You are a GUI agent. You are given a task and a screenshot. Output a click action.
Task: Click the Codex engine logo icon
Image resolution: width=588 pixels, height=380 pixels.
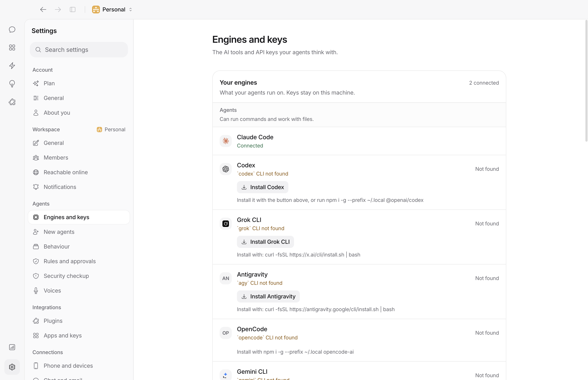pyautogui.click(x=225, y=169)
